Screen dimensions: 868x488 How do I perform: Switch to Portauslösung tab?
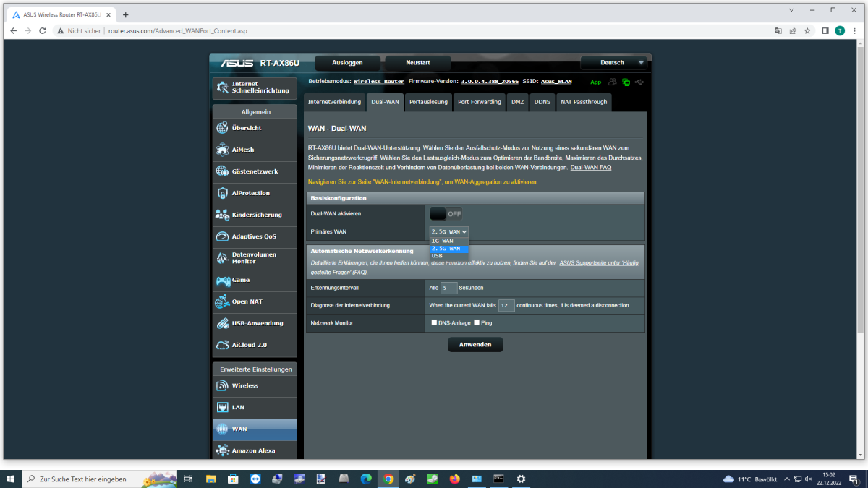428,102
